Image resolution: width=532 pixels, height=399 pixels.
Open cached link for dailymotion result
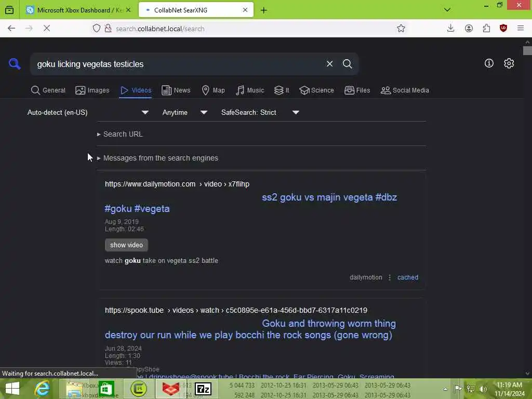(x=407, y=277)
